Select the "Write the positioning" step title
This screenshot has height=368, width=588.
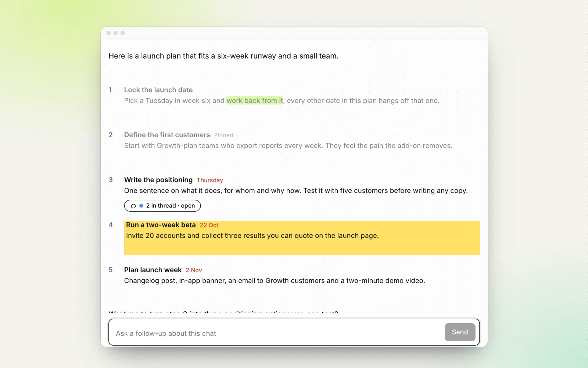[158, 180]
